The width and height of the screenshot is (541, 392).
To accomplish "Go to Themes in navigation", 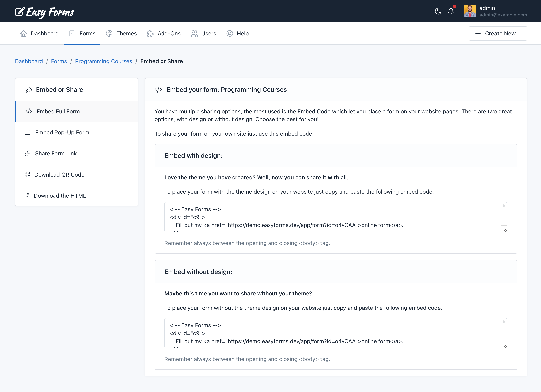I will (x=121, y=34).
